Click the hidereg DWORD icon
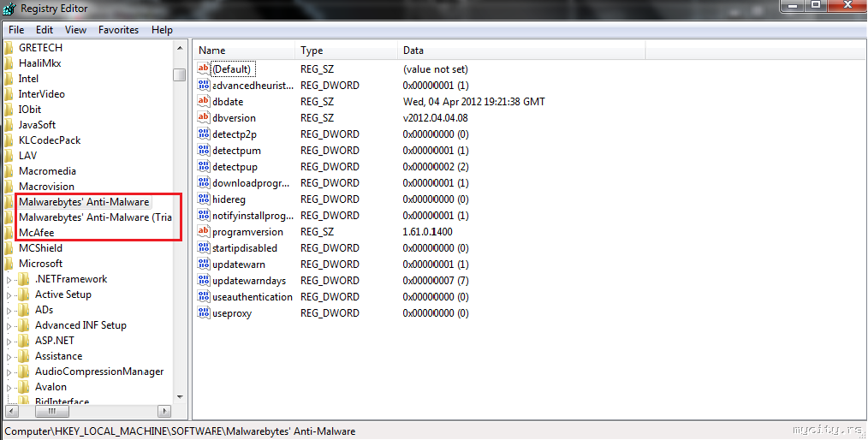The height and width of the screenshot is (440, 868). click(x=203, y=199)
